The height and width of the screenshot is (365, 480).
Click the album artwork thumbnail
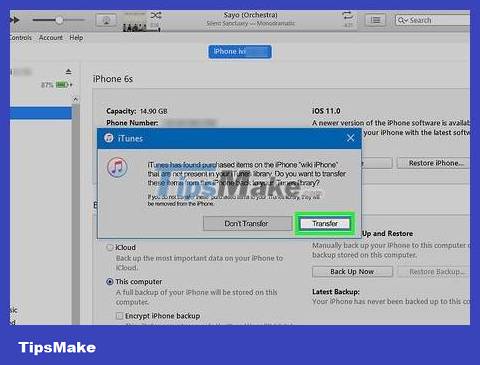[135, 22]
